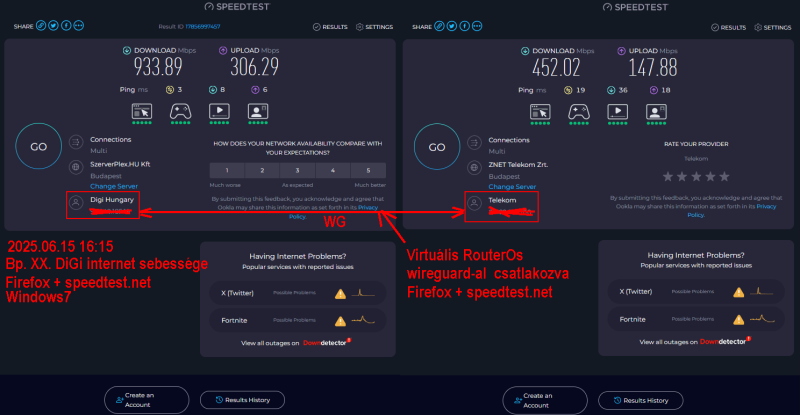
Task: Share right result on Facebook
Action: tap(464, 26)
